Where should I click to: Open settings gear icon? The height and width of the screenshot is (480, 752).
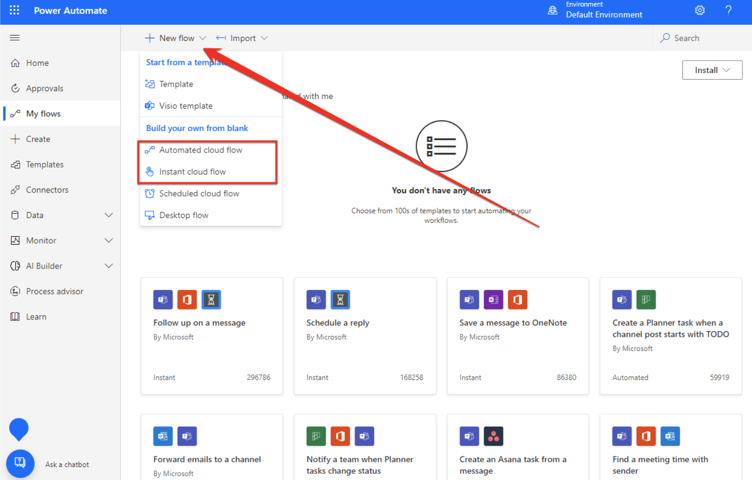700,10
